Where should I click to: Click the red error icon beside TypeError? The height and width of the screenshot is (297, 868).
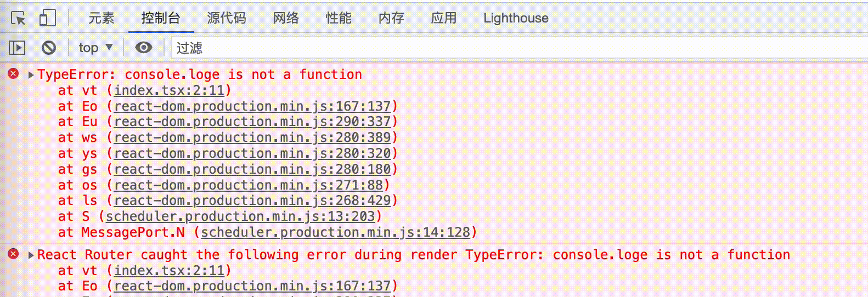tap(13, 74)
